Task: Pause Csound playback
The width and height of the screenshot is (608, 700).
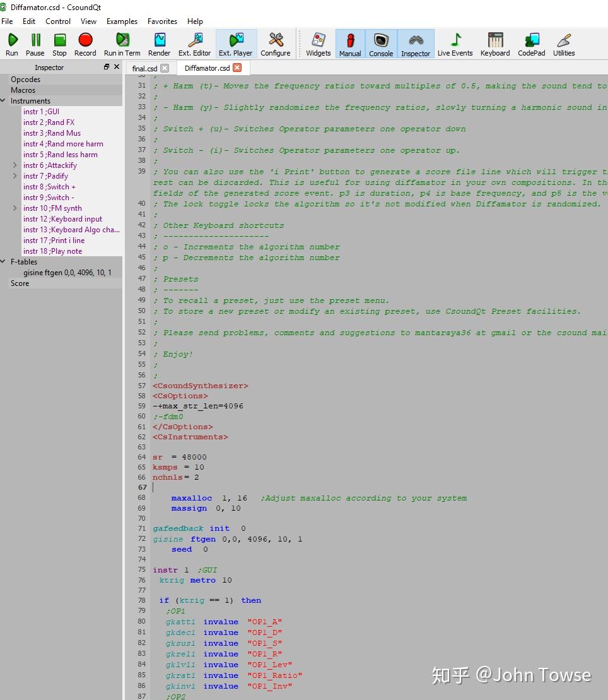Action: [35, 44]
